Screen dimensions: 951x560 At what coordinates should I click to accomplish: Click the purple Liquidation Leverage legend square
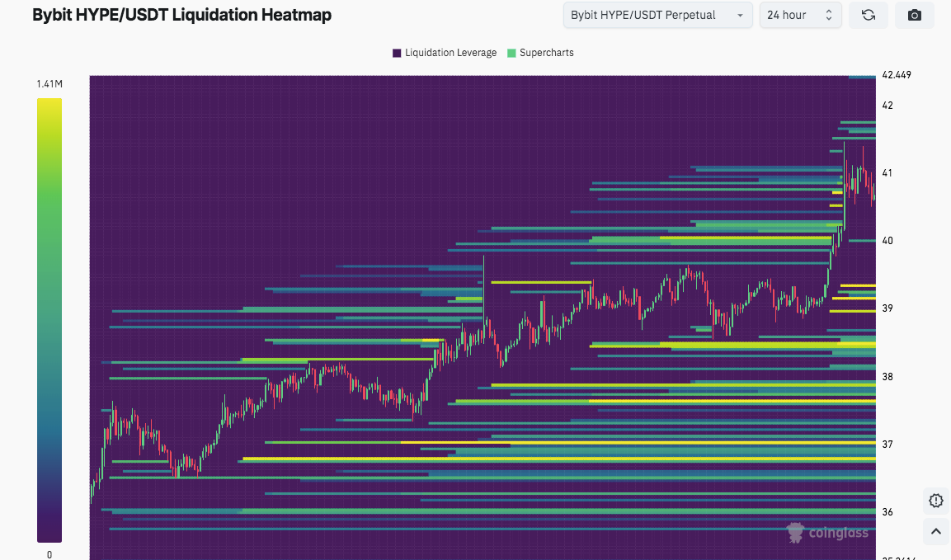(397, 53)
